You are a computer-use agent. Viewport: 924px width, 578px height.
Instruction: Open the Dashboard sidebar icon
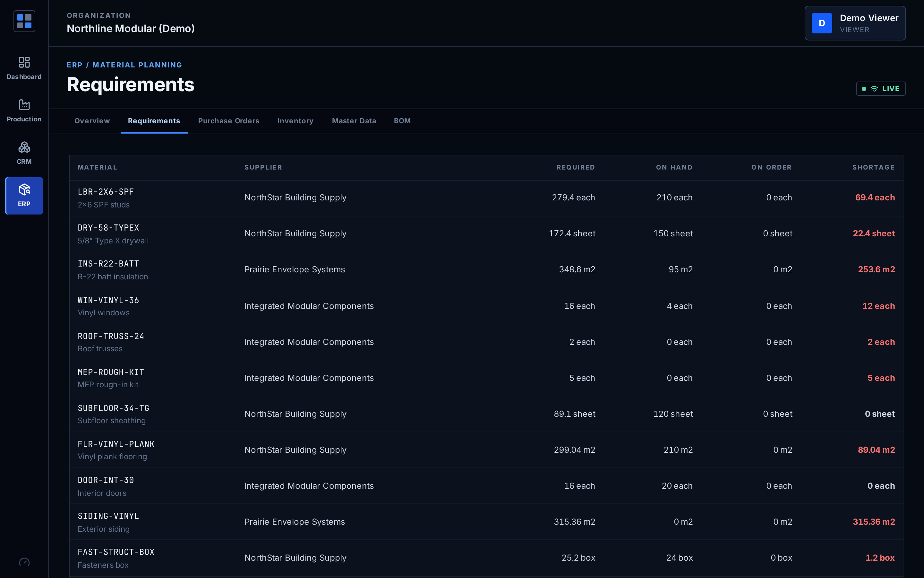click(x=24, y=62)
